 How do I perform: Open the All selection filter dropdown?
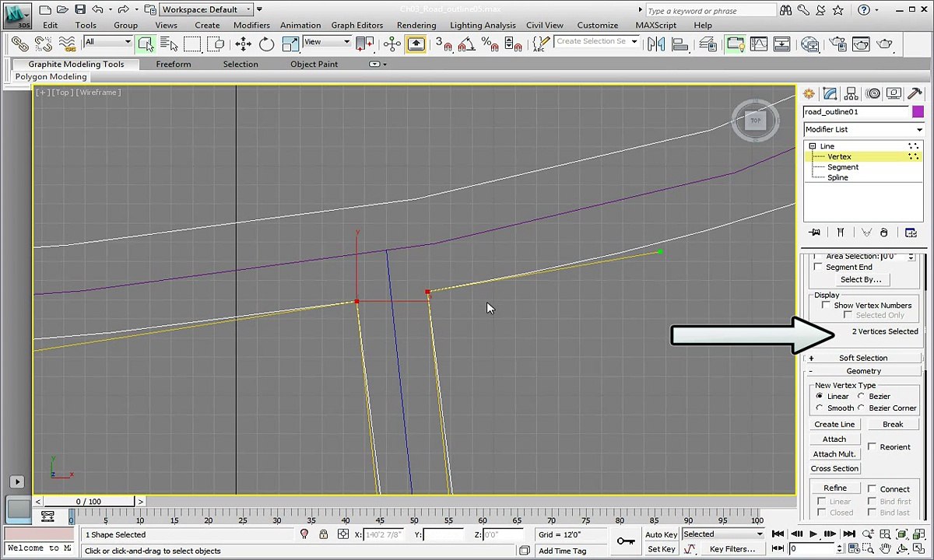click(108, 42)
